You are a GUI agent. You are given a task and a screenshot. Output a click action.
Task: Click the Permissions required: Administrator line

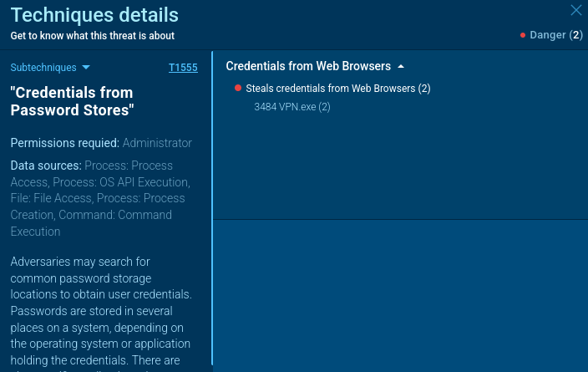pyautogui.click(x=101, y=143)
